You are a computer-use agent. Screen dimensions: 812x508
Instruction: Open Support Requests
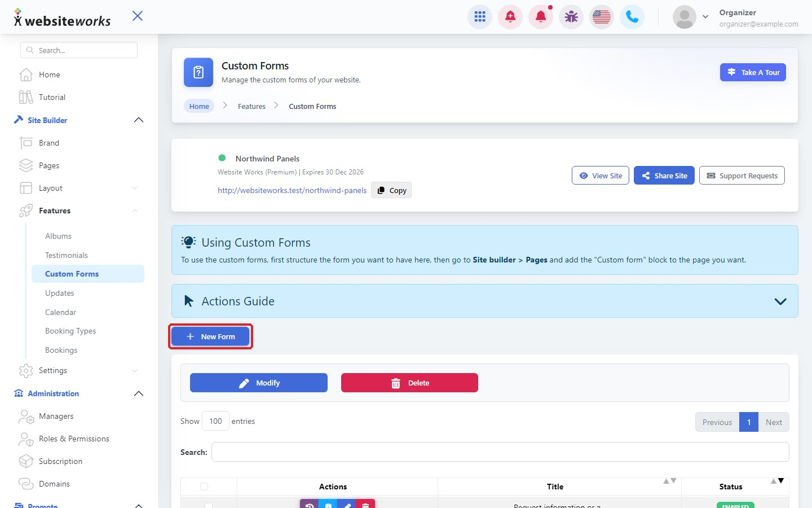click(742, 176)
